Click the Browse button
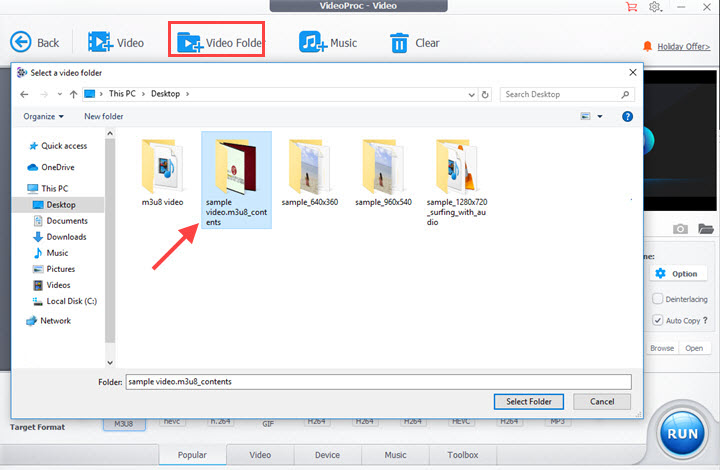 coord(662,348)
